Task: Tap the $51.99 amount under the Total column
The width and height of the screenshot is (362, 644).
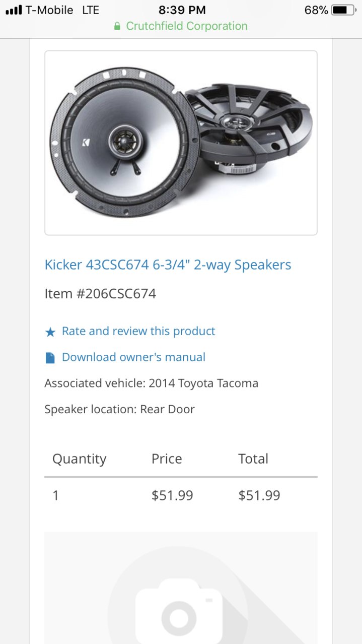Action: point(259,495)
